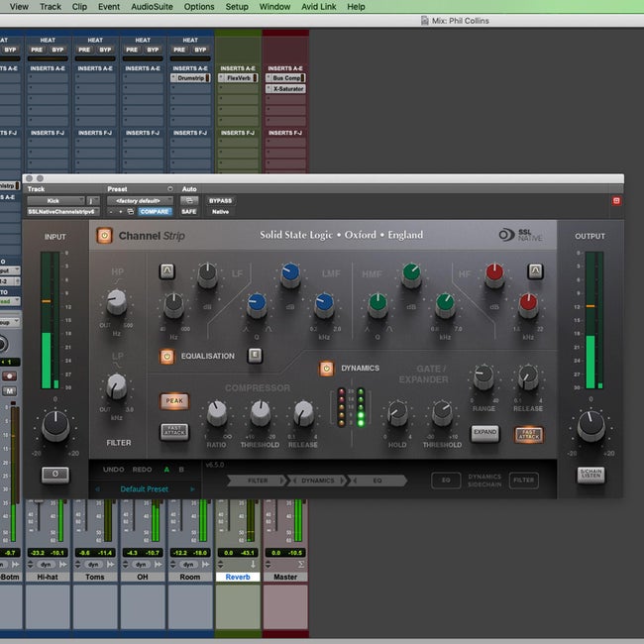644x644 pixels.
Task: Click the automation enable icon under Auto
Action: pyautogui.click(x=189, y=200)
